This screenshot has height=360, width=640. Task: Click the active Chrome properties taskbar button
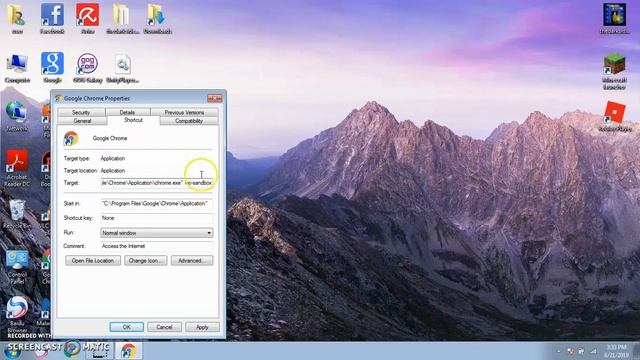coord(129,351)
